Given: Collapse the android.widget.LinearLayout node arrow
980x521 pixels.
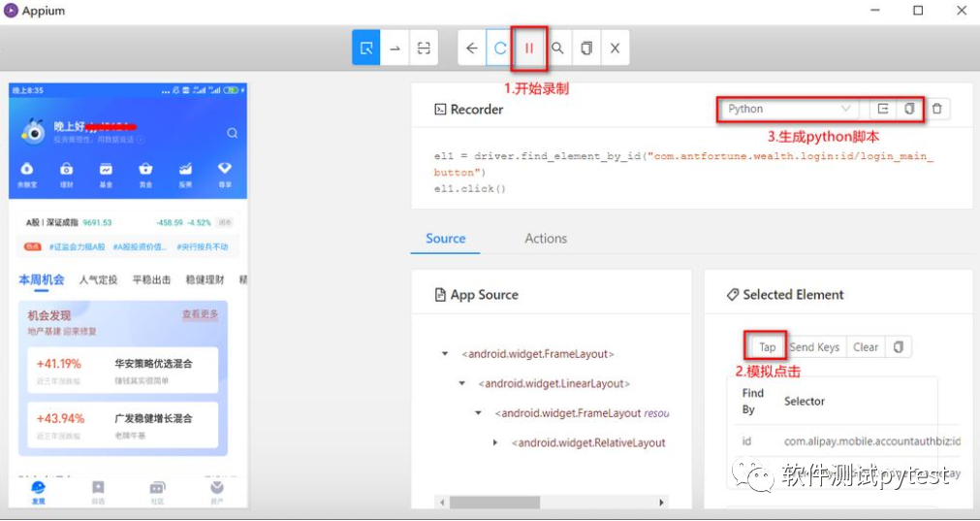Looking at the screenshot, I should pos(461,383).
